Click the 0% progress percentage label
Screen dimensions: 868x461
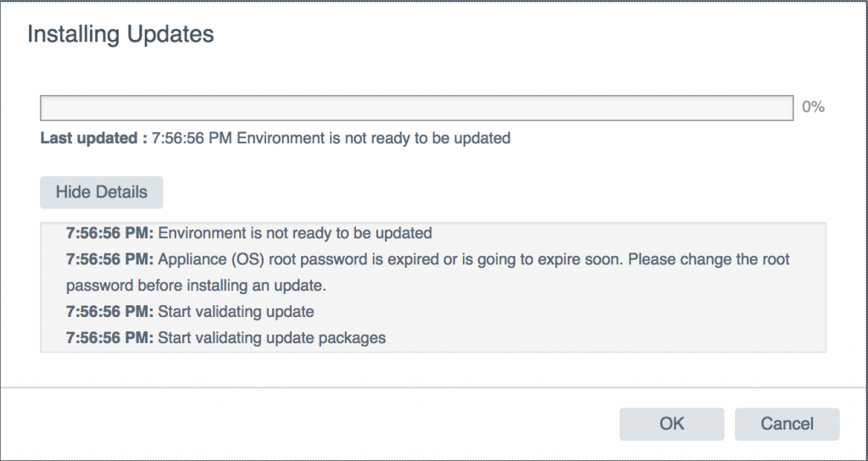click(x=813, y=108)
